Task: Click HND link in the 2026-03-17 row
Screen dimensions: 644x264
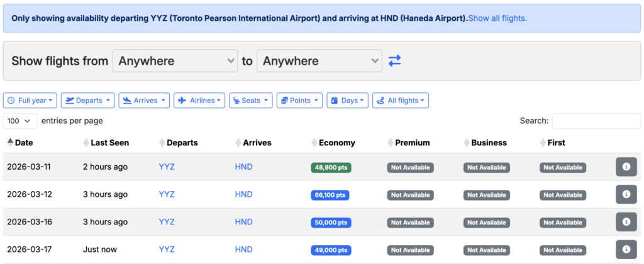Action: coord(243,250)
